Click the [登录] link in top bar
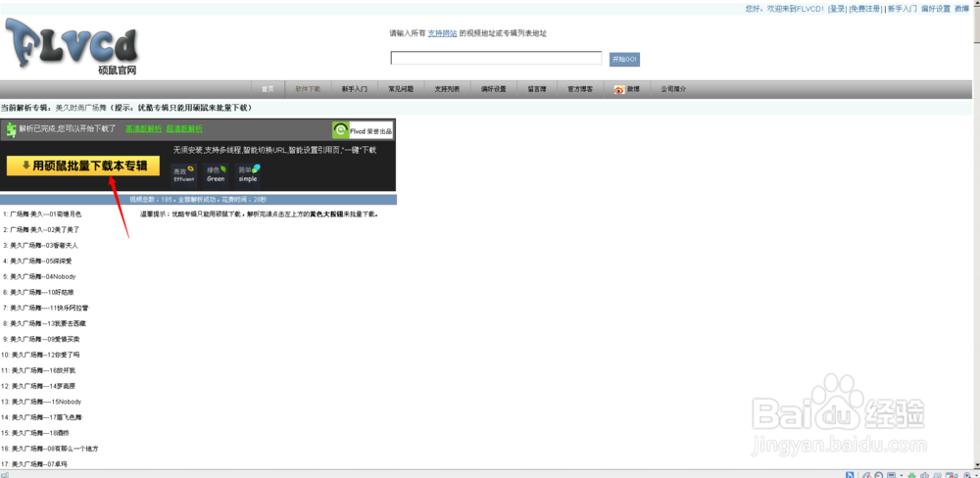Screen dimensions: 980x478 pos(837,9)
